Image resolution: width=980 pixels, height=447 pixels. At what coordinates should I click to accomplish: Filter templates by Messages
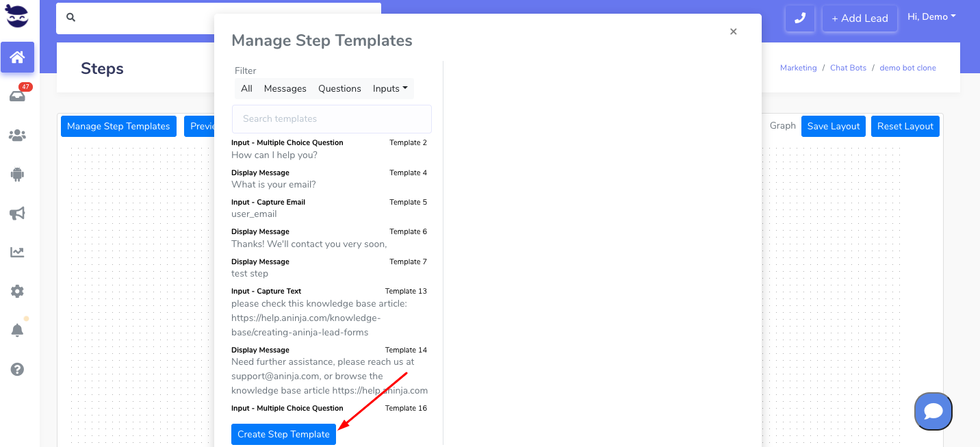point(285,88)
